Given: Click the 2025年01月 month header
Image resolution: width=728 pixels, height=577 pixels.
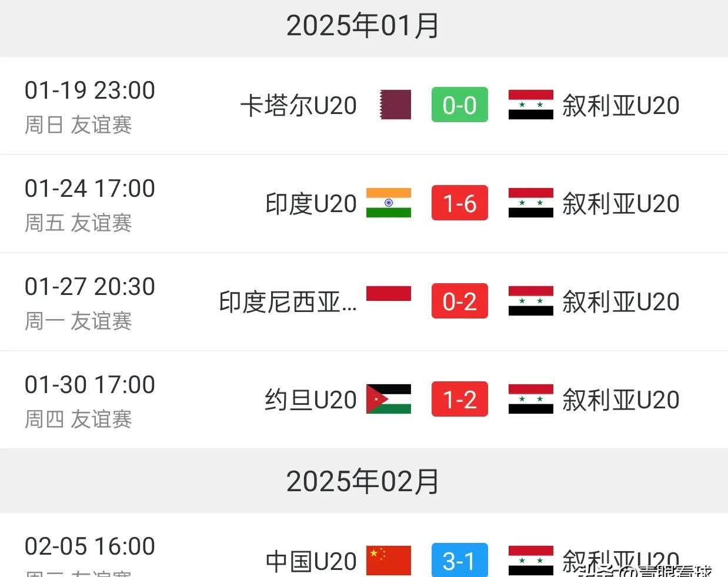Looking at the screenshot, I should tap(363, 26).
